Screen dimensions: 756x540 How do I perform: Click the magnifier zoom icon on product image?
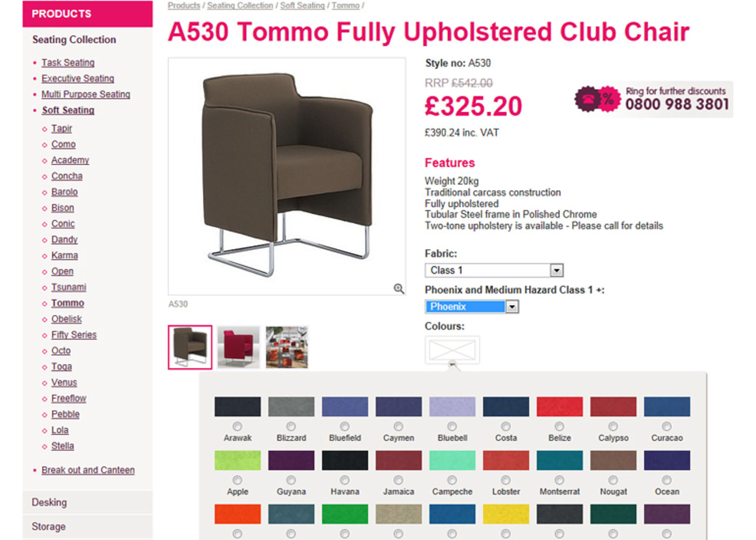click(399, 289)
